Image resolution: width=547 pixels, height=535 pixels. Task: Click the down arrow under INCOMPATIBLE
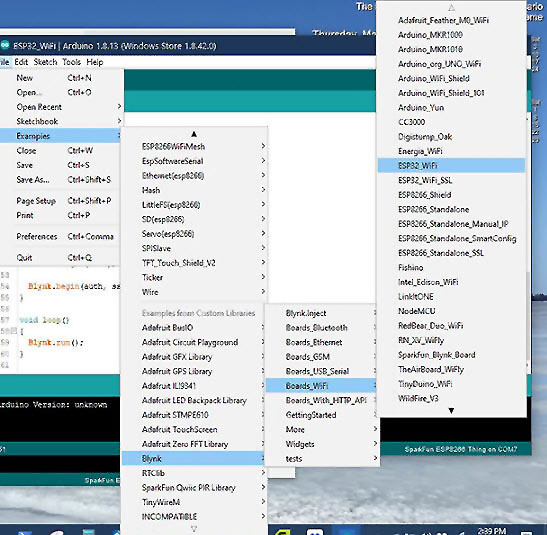(x=194, y=529)
